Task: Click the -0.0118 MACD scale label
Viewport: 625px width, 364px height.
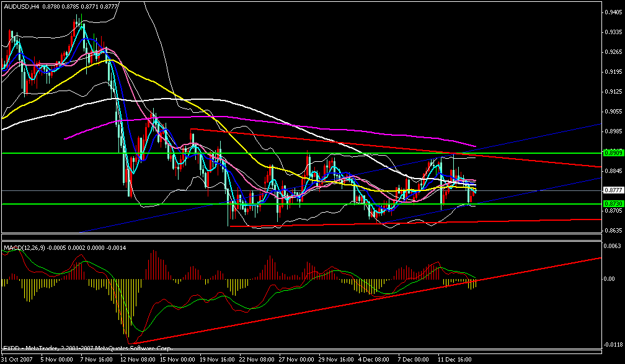Action: pos(614,345)
